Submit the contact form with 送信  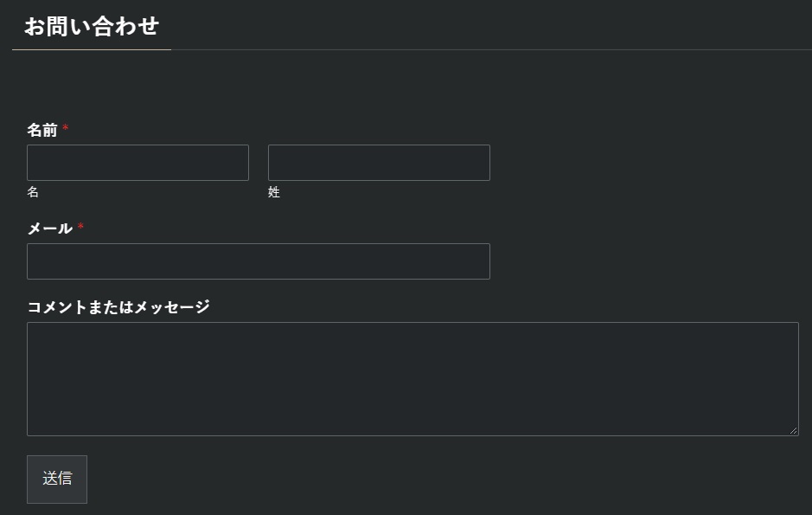57,479
